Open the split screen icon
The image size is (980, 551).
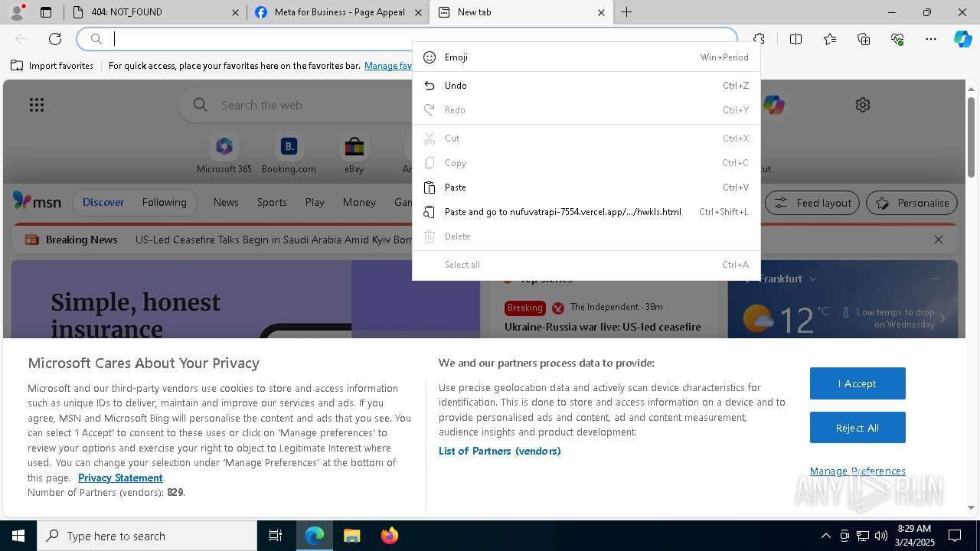click(x=796, y=39)
